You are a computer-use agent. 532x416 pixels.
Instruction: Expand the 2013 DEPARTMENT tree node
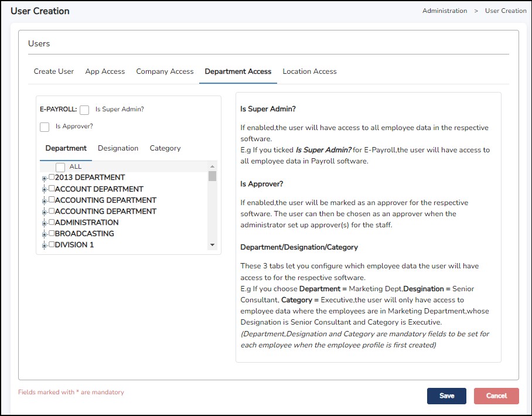click(x=44, y=178)
